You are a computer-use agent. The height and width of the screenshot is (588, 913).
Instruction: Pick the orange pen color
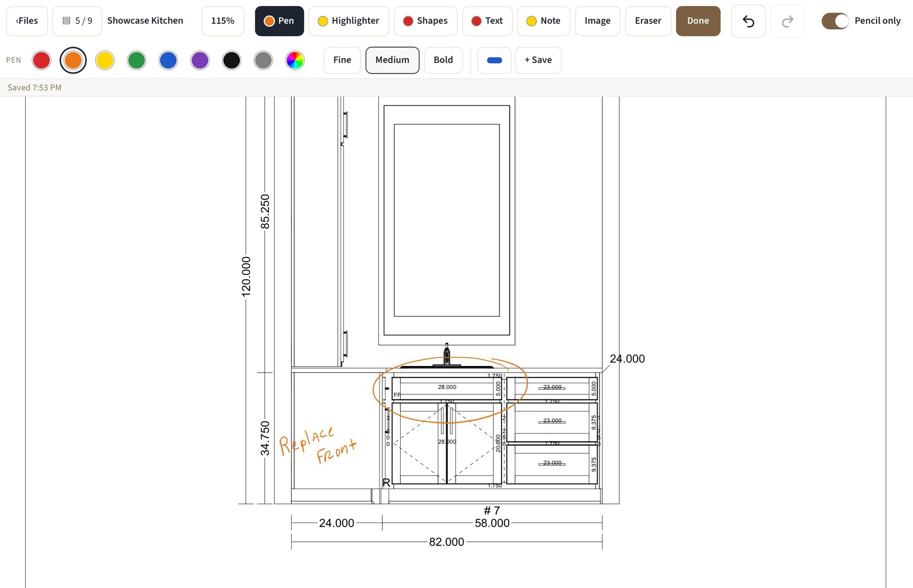[73, 60]
